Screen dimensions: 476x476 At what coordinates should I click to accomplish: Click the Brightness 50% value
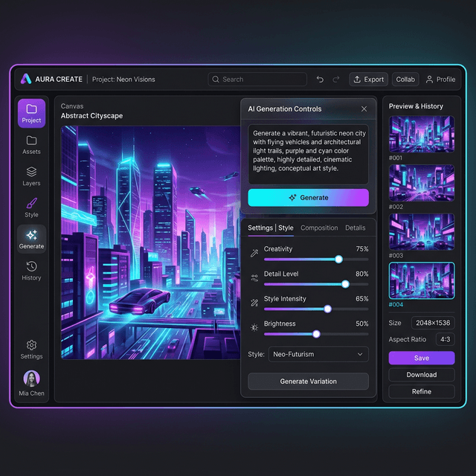[362, 324]
